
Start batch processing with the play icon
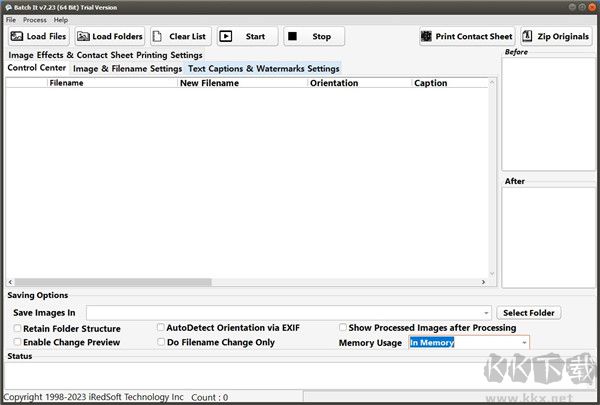tap(226, 37)
